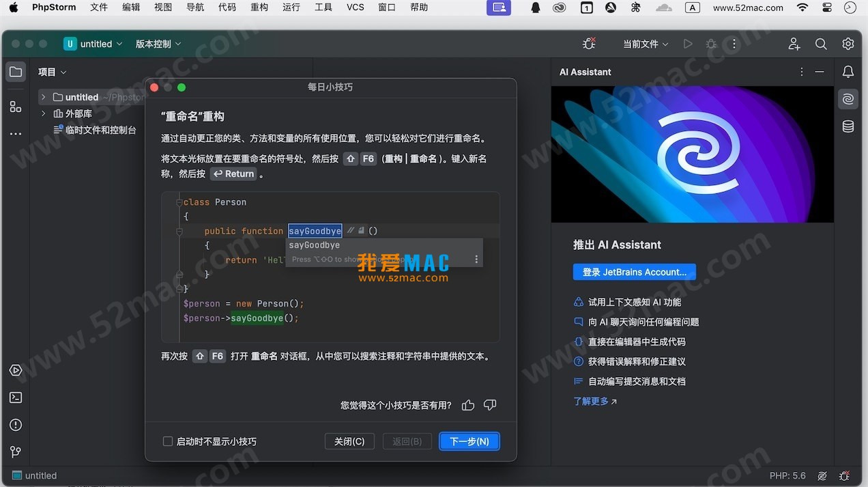This screenshot has height=487, width=868.
Task: Debug the current file with bug icon
Action: click(711, 44)
